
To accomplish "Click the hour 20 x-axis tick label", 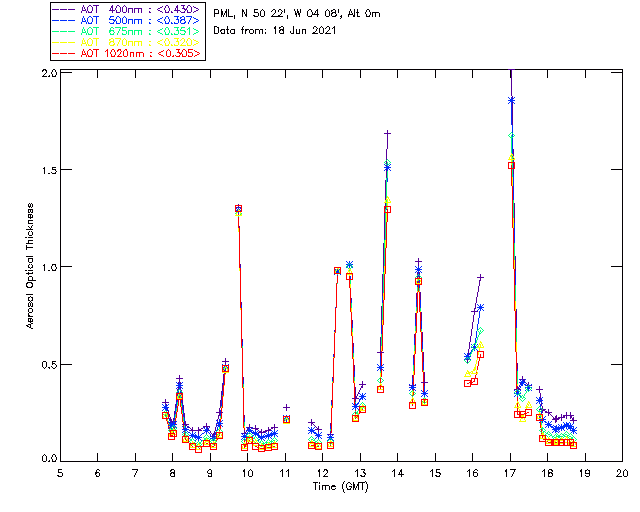I will (622, 471).
